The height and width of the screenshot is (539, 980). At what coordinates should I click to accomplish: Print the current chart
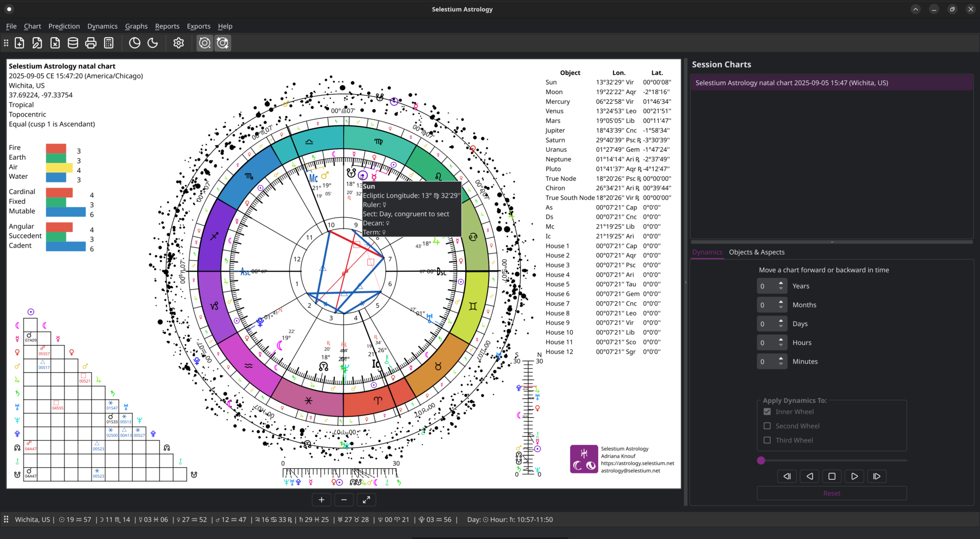90,43
